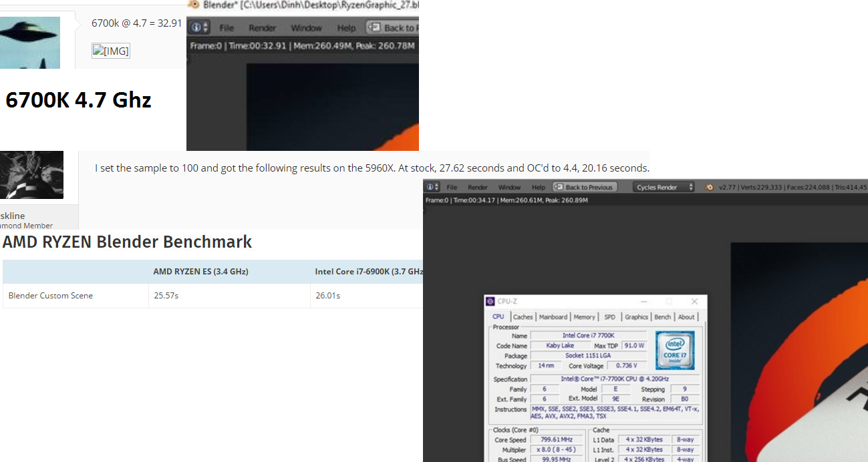Click the Ext. Model value 9E
This screenshot has width=868, height=462.
point(616,399)
